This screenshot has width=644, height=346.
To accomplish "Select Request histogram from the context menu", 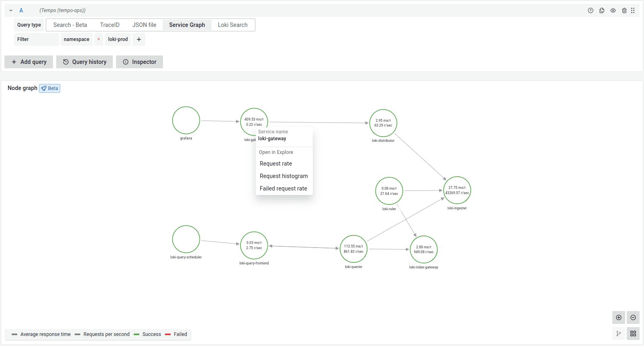I will pos(283,176).
